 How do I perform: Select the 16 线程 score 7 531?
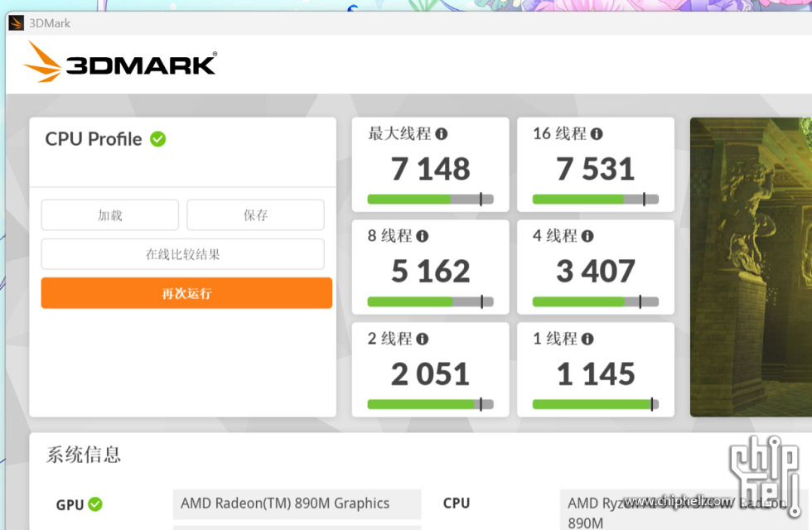click(596, 169)
